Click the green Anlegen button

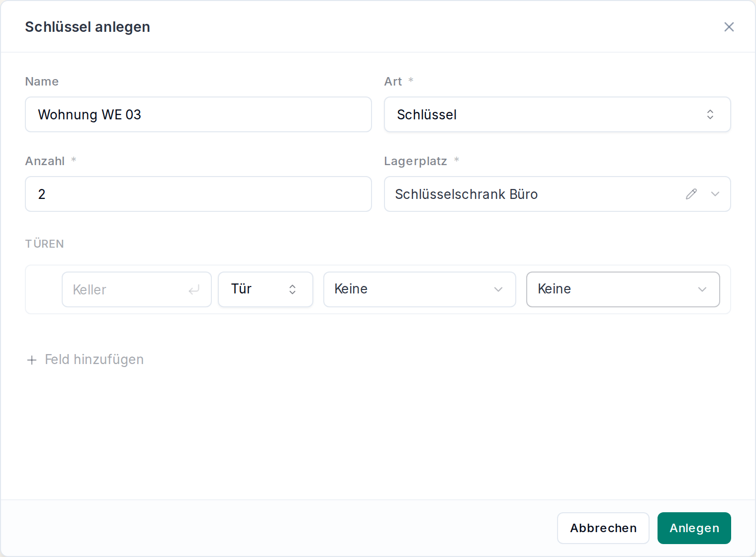pyautogui.click(x=694, y=528)
